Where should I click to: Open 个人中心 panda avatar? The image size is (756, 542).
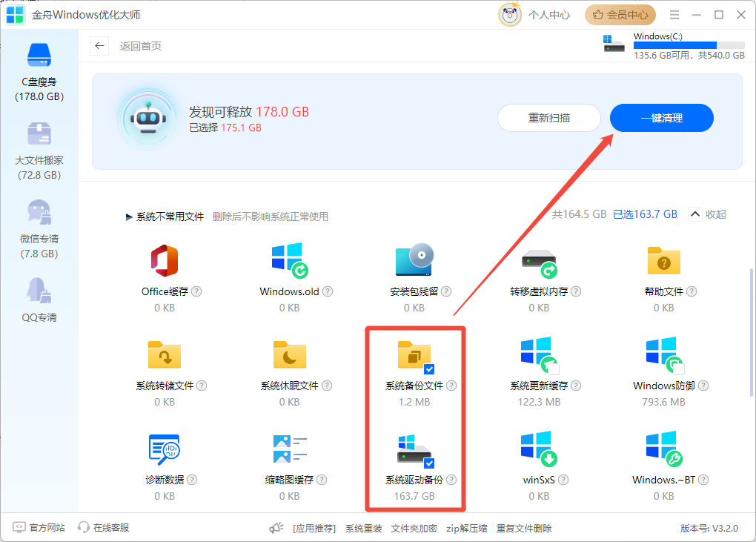coord(510,15)
